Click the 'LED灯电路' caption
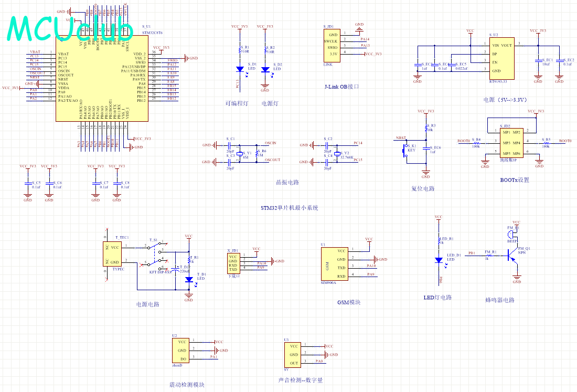The image size is (577, 392). pyautogui.click(x=437, y=298)
